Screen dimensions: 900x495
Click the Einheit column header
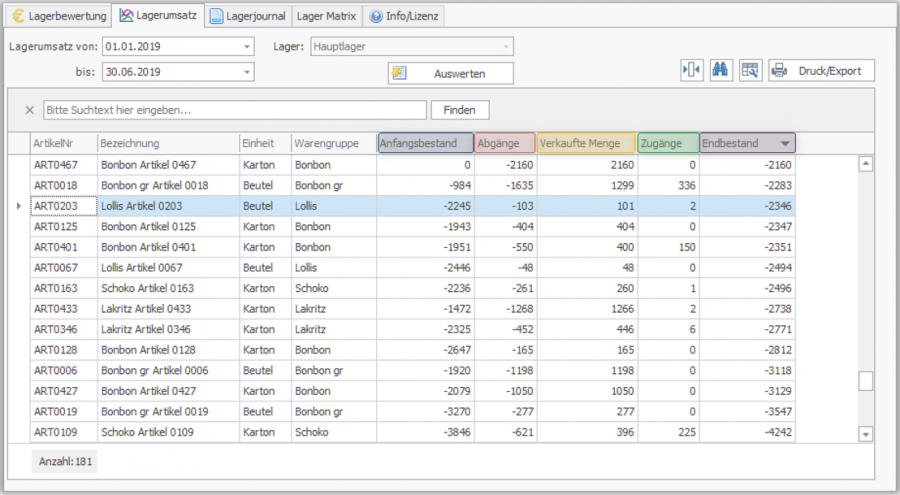(265, 144)
